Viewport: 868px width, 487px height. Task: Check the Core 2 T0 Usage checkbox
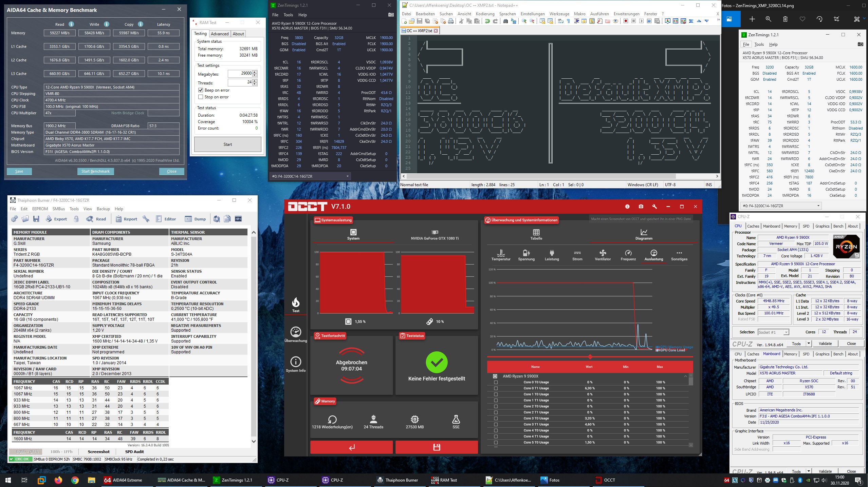496,406
